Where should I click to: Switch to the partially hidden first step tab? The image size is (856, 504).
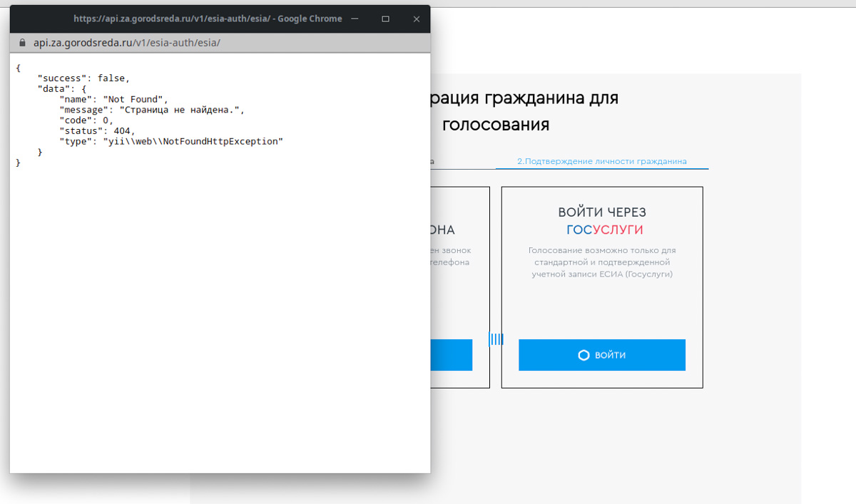pos(432,161)
